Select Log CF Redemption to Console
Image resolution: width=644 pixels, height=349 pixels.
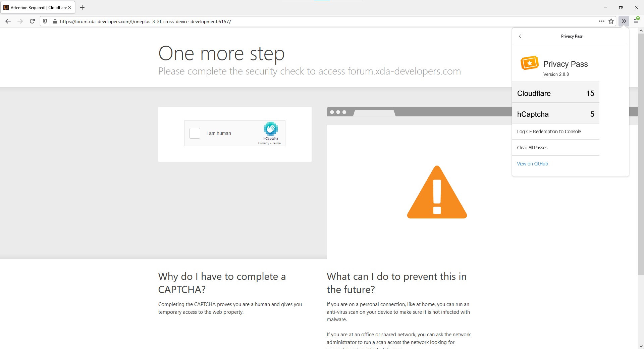tap(549, 131)
